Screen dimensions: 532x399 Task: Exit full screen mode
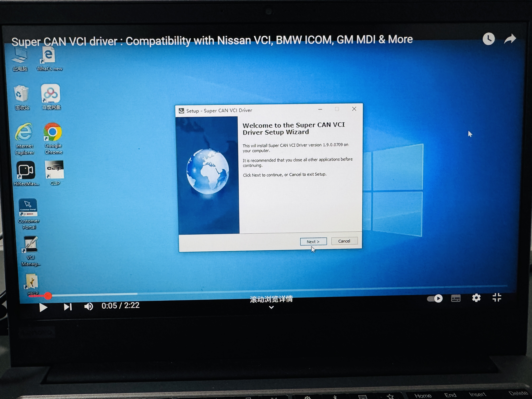497,298
